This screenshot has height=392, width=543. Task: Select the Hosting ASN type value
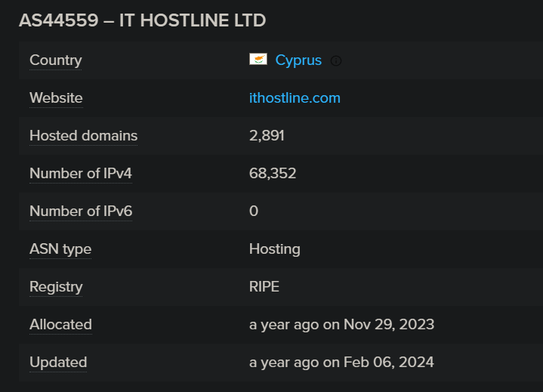point(274,249)
